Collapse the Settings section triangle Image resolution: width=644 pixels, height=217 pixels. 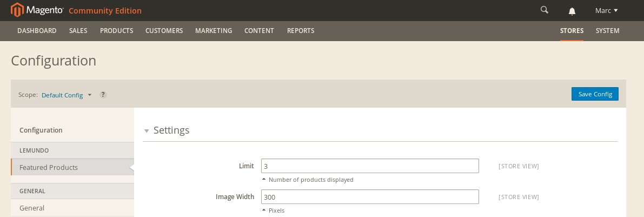[146, 131]
